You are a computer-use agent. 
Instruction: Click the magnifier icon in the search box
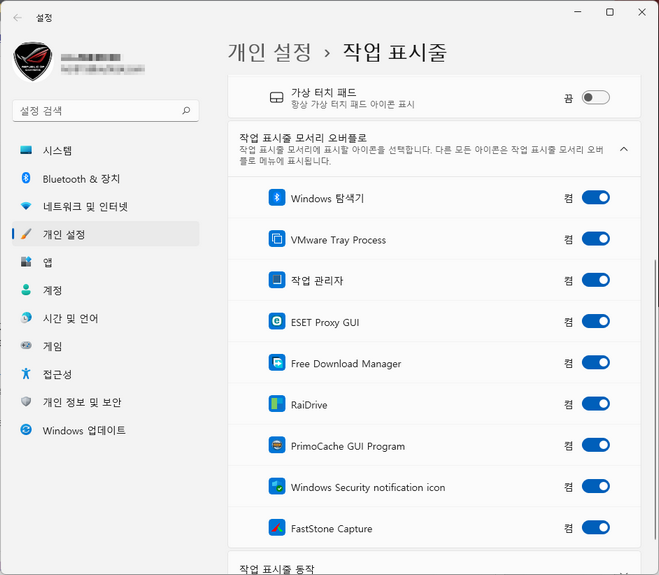click(x=186, y=111)
